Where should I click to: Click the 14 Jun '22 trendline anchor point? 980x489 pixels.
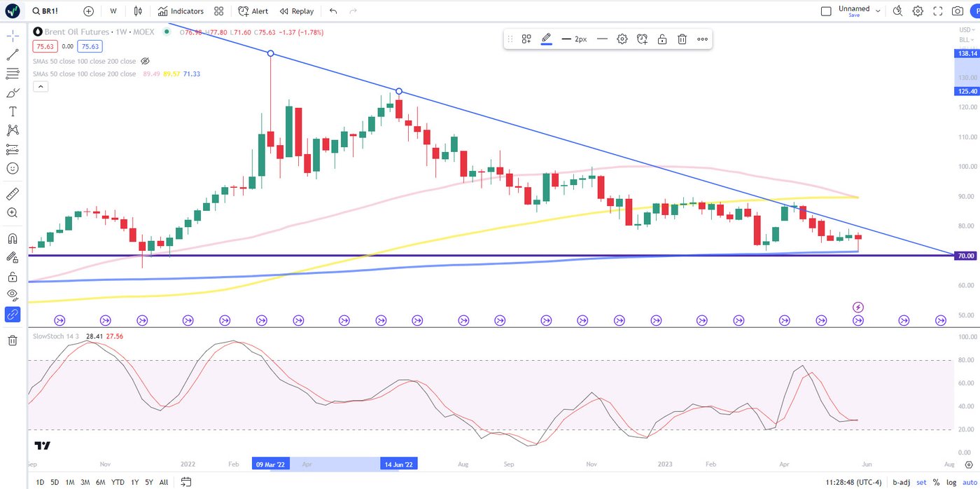[x=399, y=91]
